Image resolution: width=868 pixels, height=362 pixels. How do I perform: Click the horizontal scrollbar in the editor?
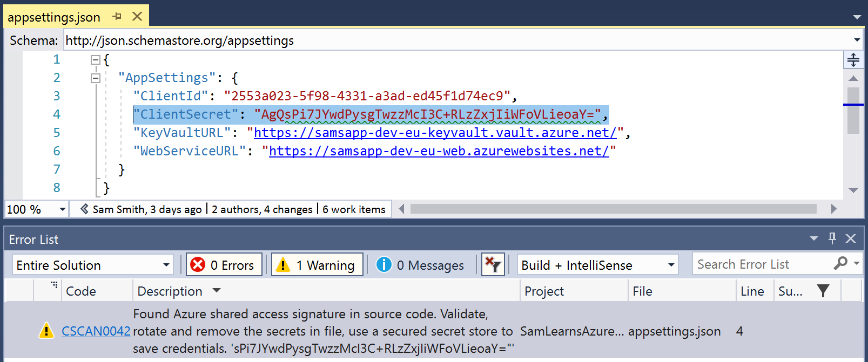[x=613, y=209]
